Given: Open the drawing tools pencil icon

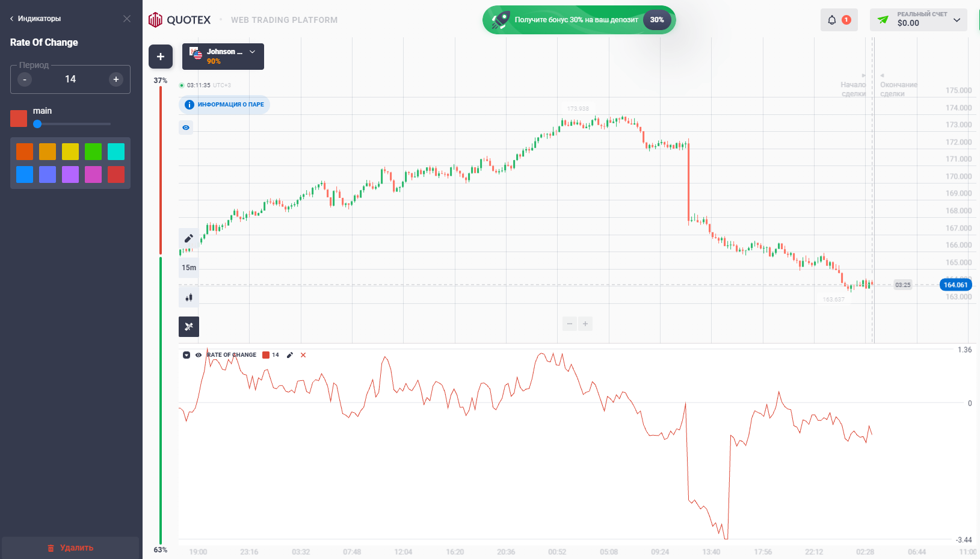Looking at the screenshot, I should pos(188,238).
